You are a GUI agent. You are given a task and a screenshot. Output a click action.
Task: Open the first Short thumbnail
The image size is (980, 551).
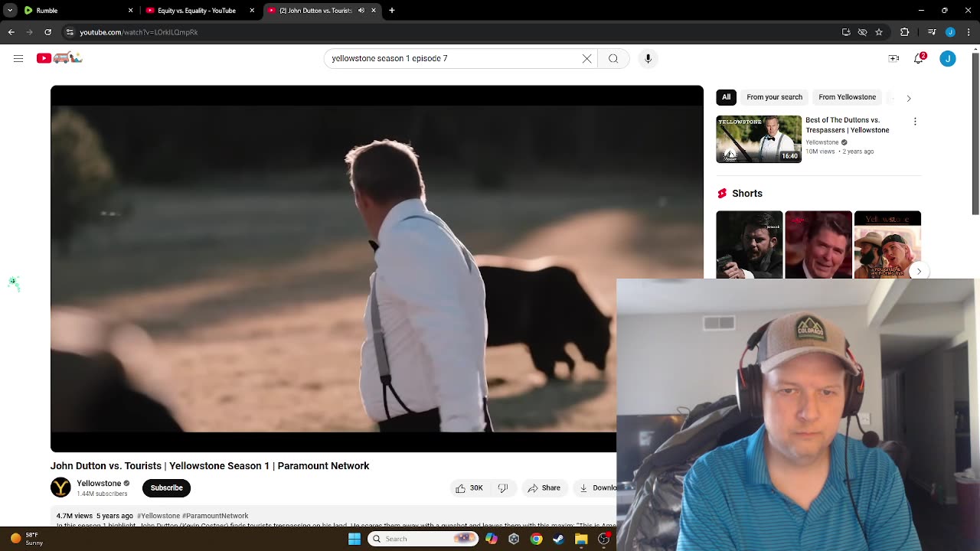coord(750,245)
